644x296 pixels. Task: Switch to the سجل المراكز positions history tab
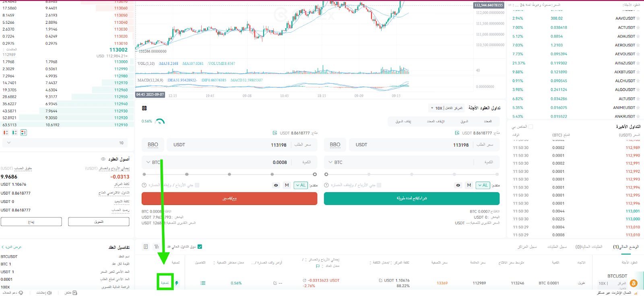point(527,246)
